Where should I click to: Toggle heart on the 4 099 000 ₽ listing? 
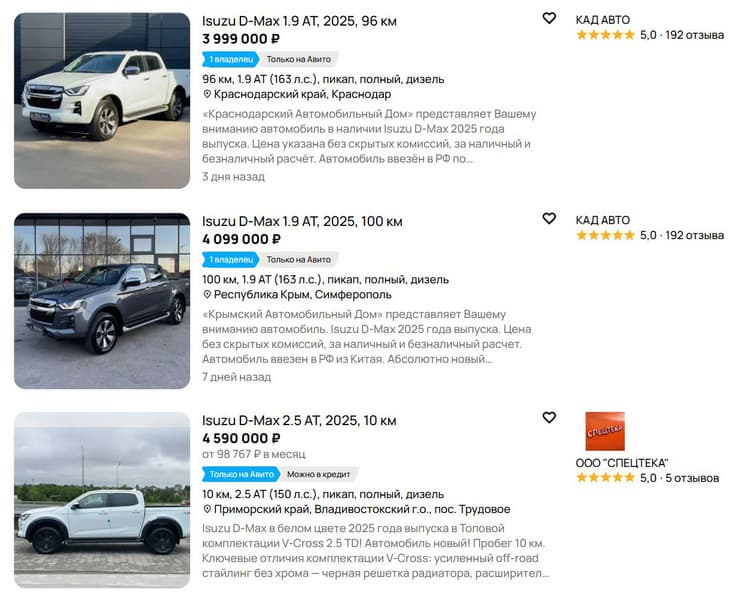tap(549, 218)
